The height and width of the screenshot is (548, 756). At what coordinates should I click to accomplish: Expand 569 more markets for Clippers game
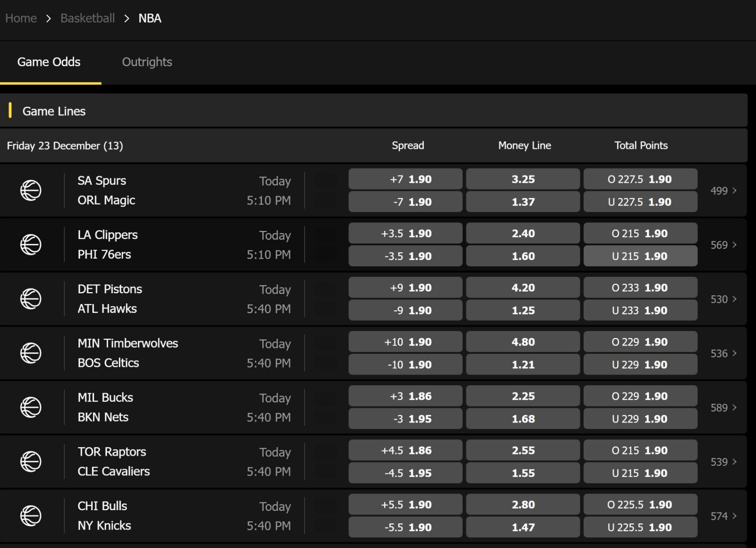(x=723, y=245)
